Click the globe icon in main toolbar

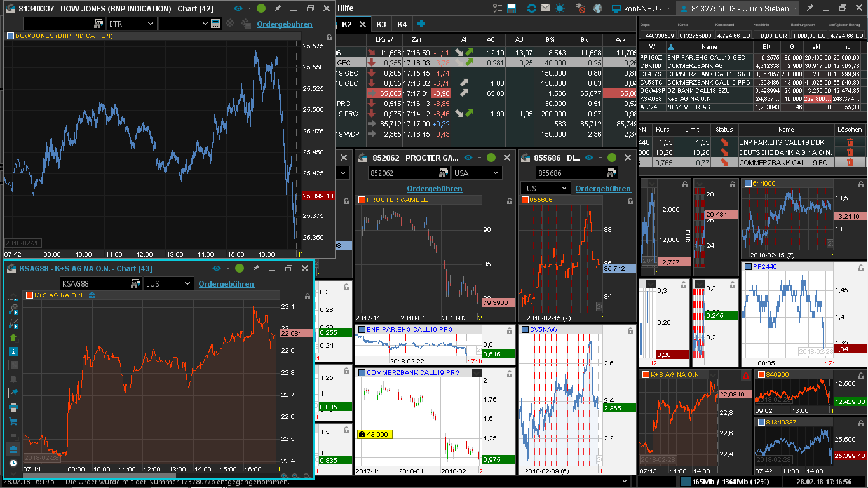(598, 8)
